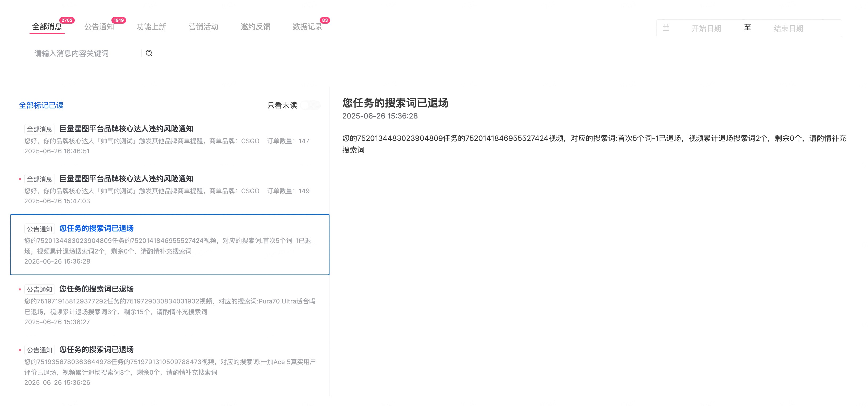Image resolution: width=868 pixels, height=414 pixels.
Task: Click the calendar icon in date range
Action: click(x=665, y=28)
